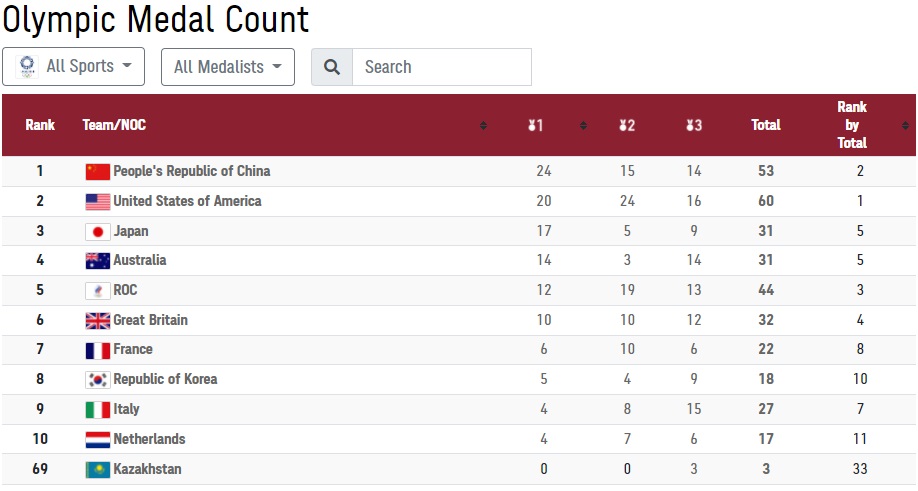This screenshot has height=491, width=918.
Task: Click the bronze medal column header icon
Action: [x=694, y=125]
